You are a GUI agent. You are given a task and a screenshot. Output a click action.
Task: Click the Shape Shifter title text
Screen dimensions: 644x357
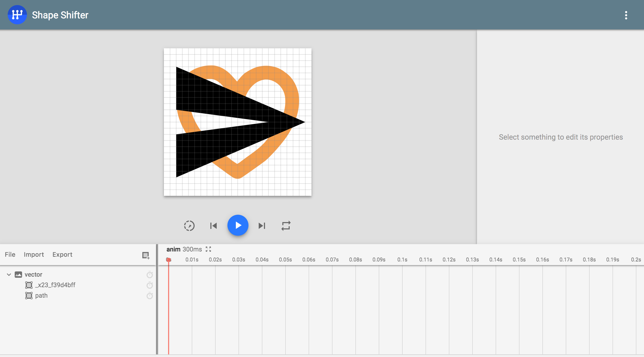(60, 15)
